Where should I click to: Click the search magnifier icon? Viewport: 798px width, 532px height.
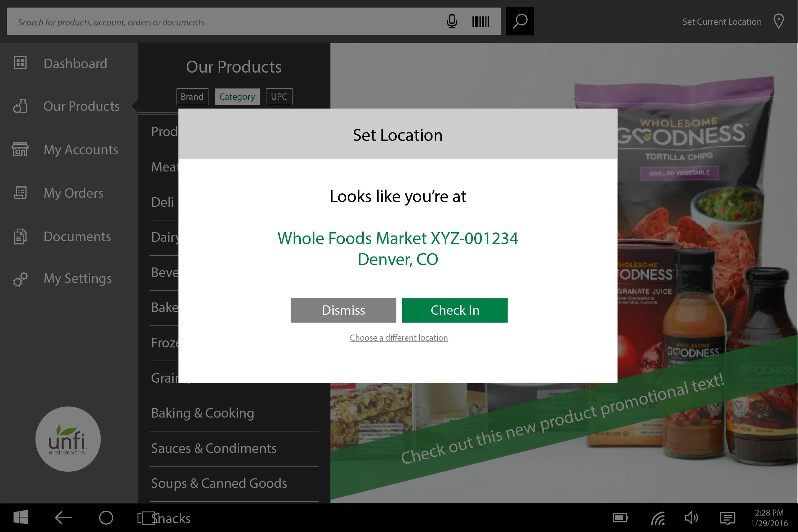(520, 21)
